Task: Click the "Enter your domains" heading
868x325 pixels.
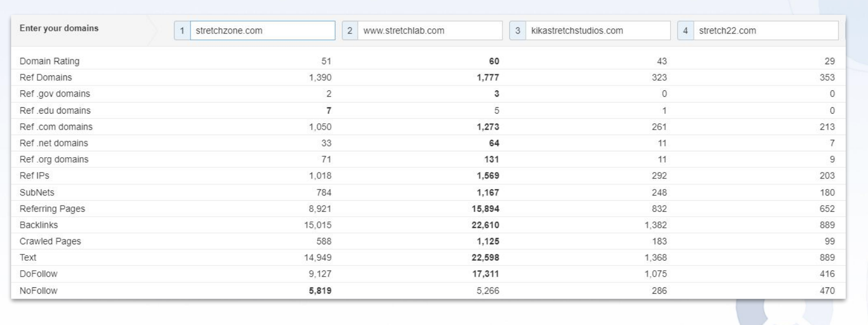Action: 59,29
